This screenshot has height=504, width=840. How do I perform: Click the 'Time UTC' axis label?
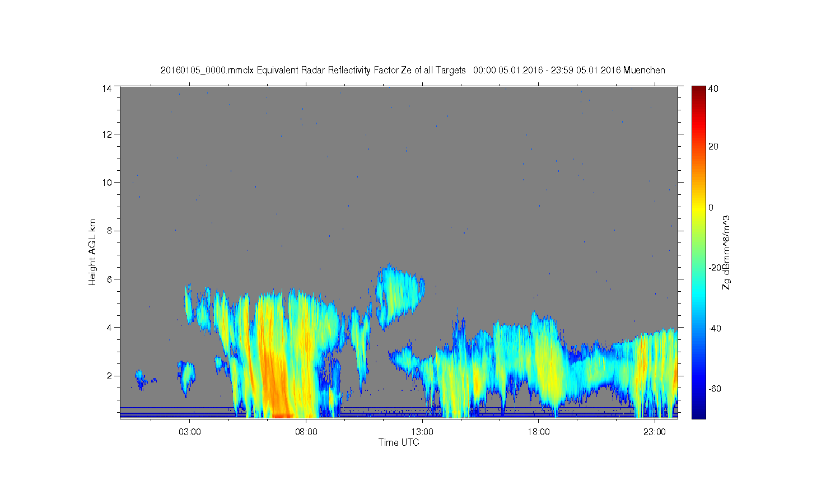point(399,442)
